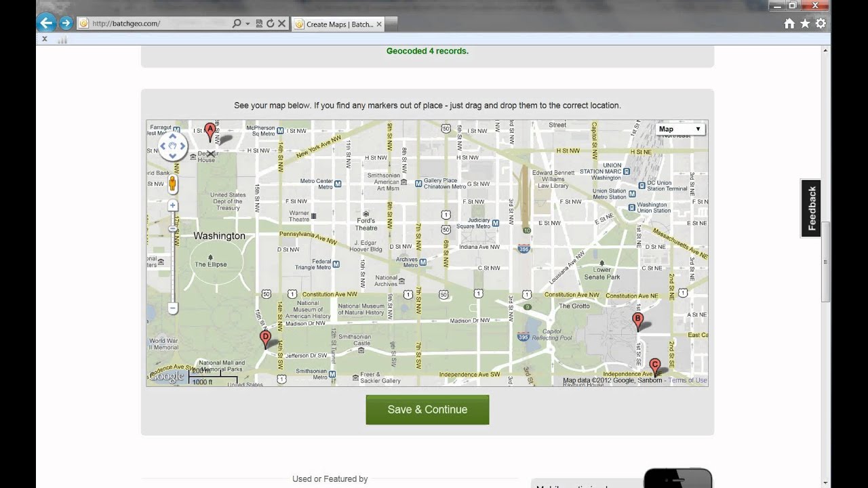Open the Feedback side tab
868x488 pixels.
coord(811,208)
